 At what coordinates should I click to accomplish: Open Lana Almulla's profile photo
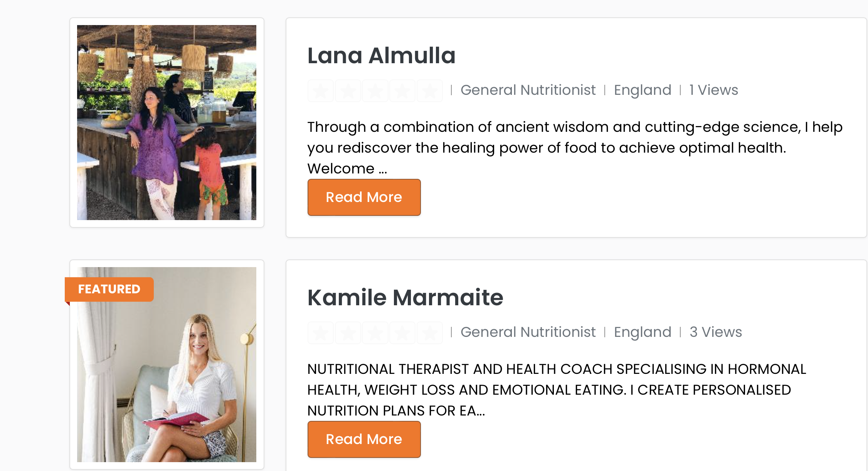click(167, 123)
